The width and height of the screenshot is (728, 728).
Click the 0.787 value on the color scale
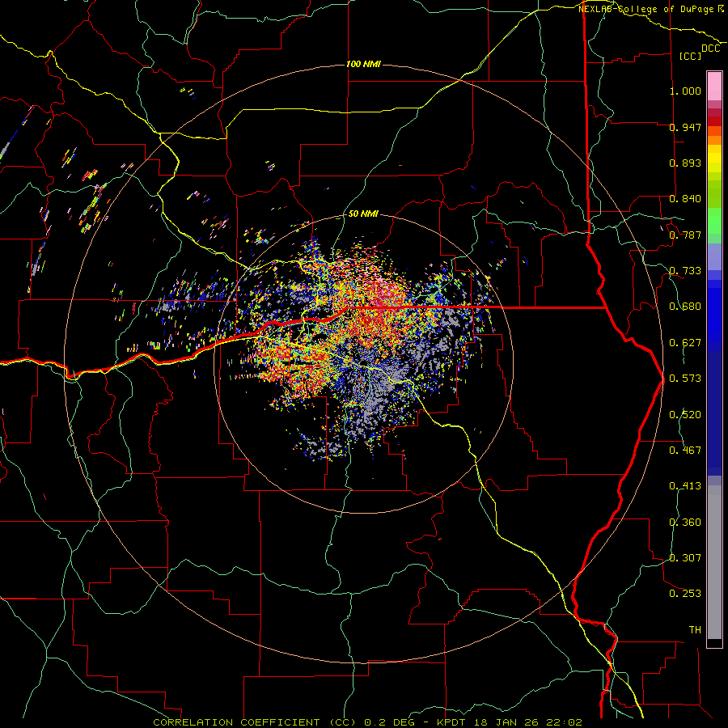pos(685,235)
